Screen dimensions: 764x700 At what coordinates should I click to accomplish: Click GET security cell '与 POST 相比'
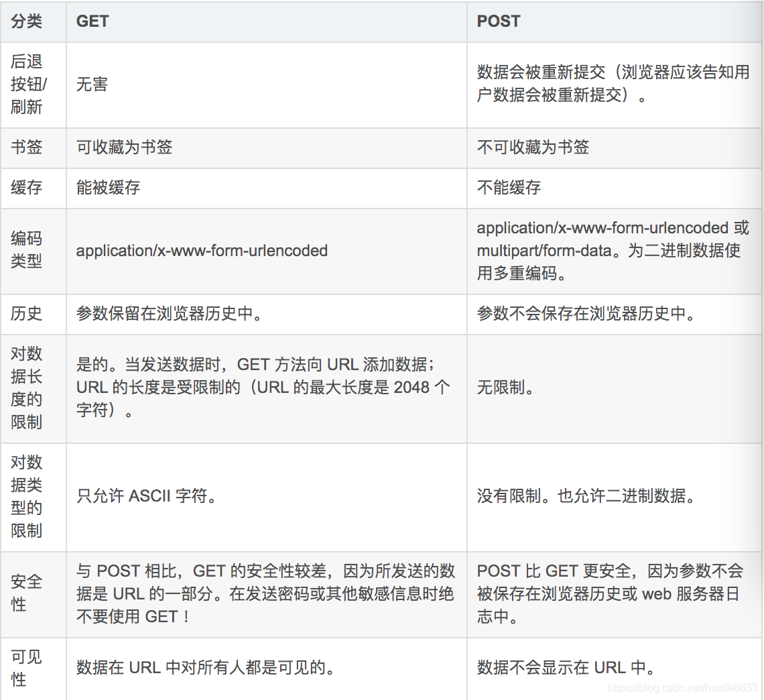coord(265,594)
